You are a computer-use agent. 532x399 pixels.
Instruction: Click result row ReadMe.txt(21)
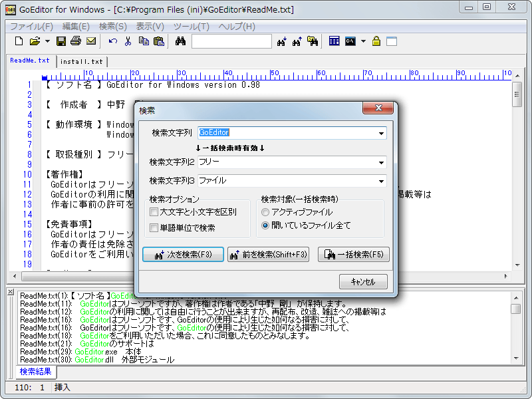[x=87, y=344]
